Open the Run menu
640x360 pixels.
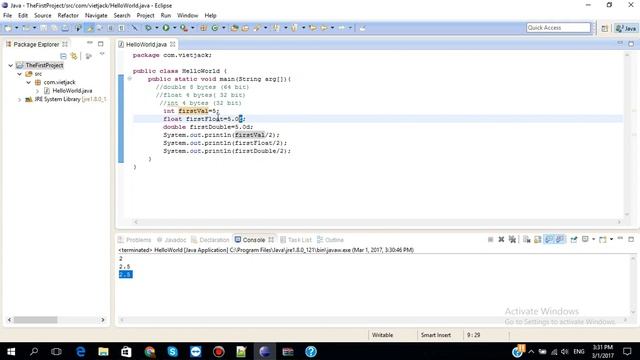pos(166,16)
